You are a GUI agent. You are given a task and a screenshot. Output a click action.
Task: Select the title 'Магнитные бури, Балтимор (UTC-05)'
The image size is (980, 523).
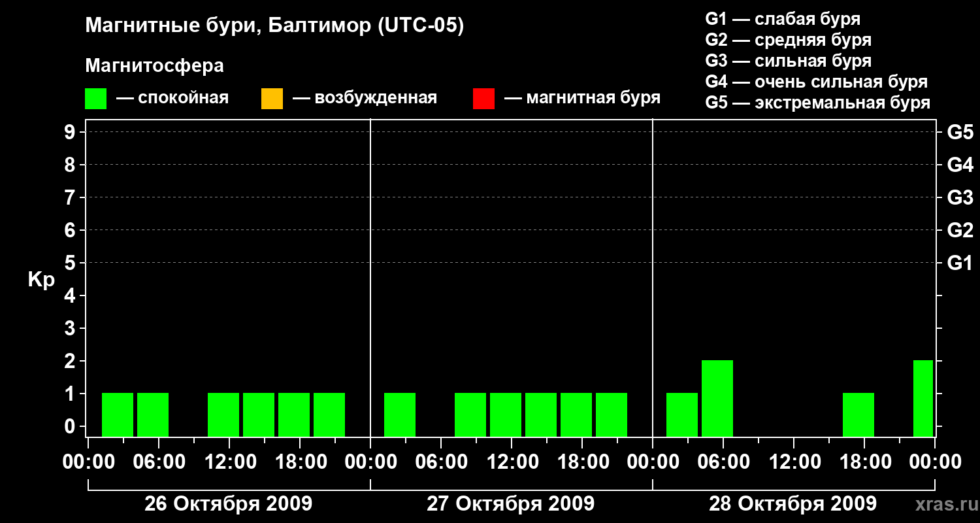point(274,27)
